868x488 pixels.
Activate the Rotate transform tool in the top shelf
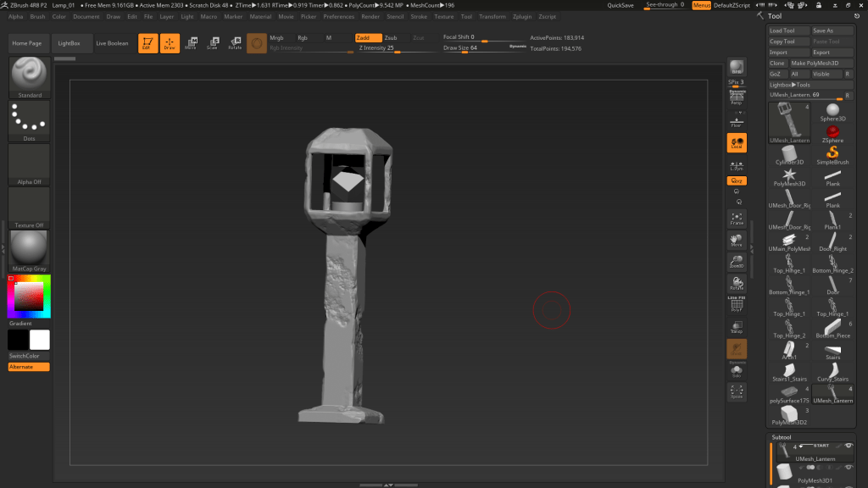coord(235,43)
